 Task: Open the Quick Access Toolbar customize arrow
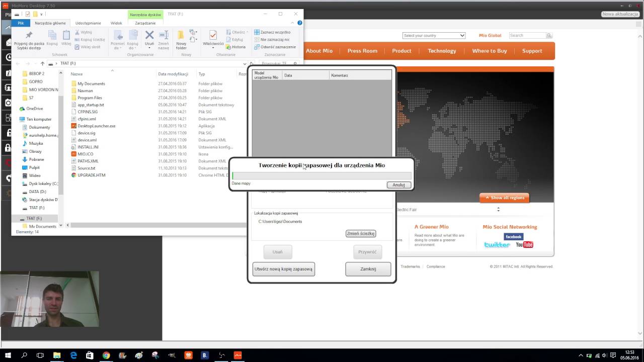pyautogui.click(x=41, y=14)
